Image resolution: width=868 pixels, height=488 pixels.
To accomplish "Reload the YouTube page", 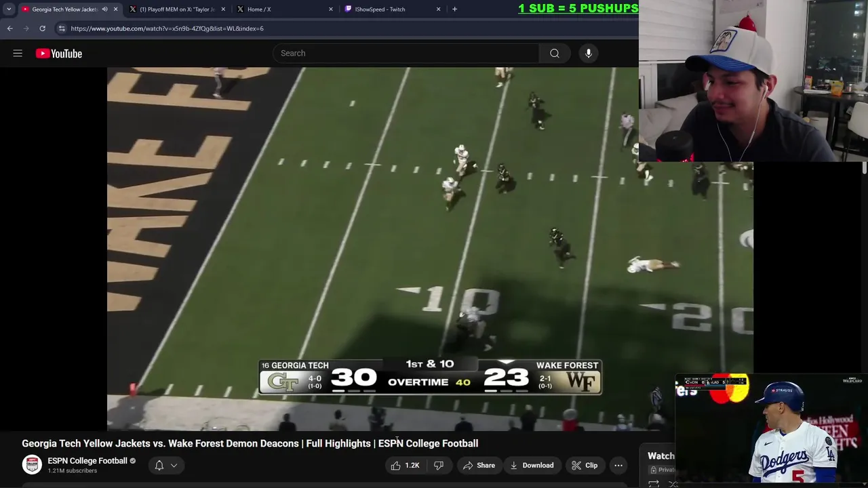I will point(42,28).
